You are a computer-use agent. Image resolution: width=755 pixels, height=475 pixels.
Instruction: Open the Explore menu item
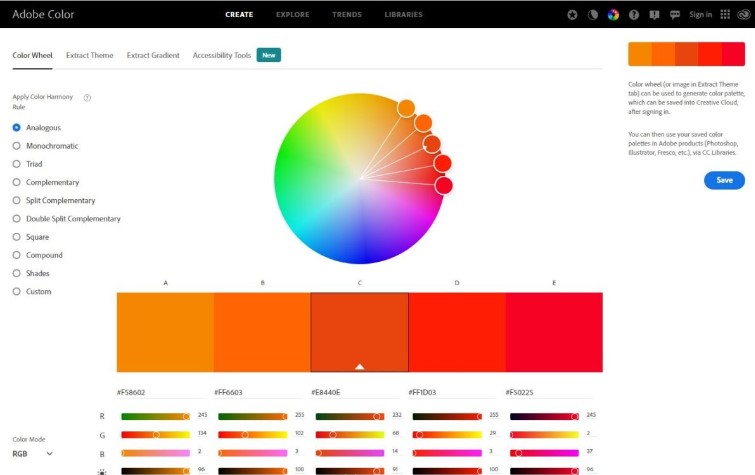[x=292, y=15]
